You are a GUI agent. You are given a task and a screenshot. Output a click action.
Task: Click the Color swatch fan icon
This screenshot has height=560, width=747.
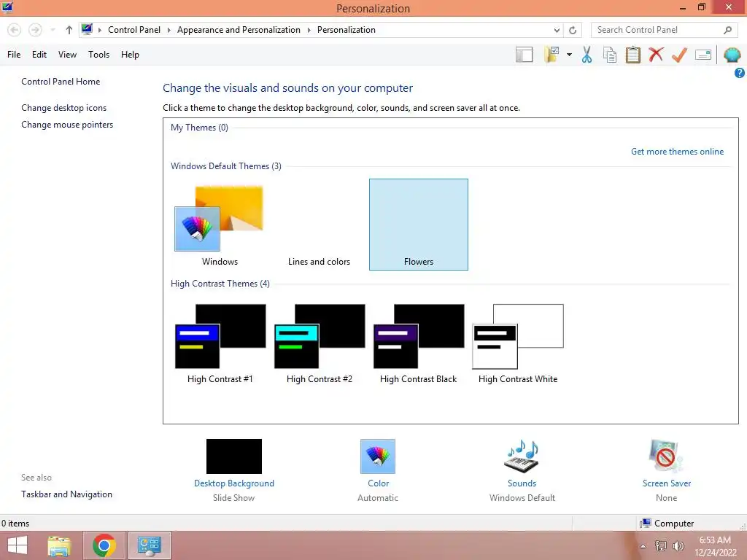(378, 456)
